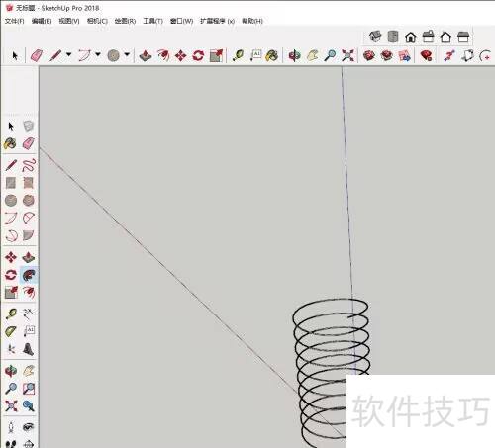495x448 pixels.
Task: Select the Move tool in top toolbar
Action: pyautogui.click(x=181, y=55)
